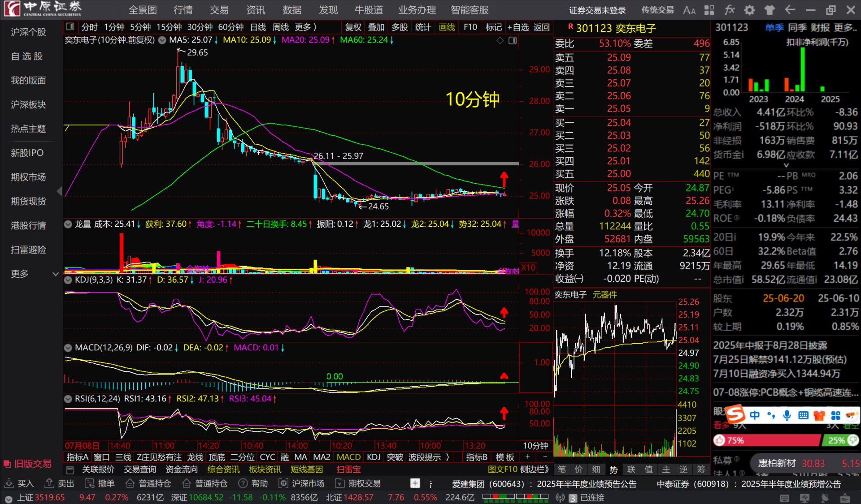861x504 pixels.
Task: Toggle the 画线 drawing mode
Action: pyautogui.click(x=447, y=27)
